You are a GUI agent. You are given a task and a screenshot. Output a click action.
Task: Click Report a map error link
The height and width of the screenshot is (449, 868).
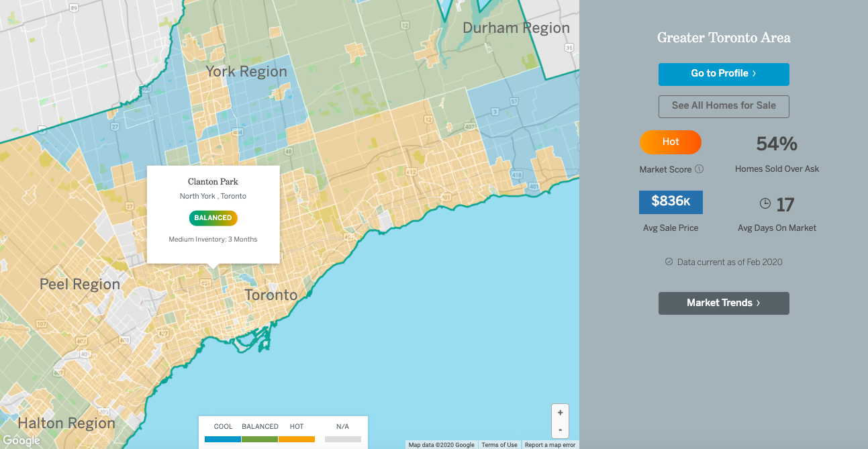550,445
